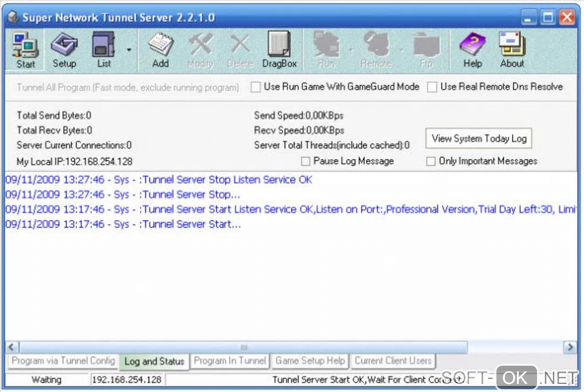The width and height of the screenshot is (584, 392).
Task: Click the 'Total Send Bytes:0' label
Action: 54,116
